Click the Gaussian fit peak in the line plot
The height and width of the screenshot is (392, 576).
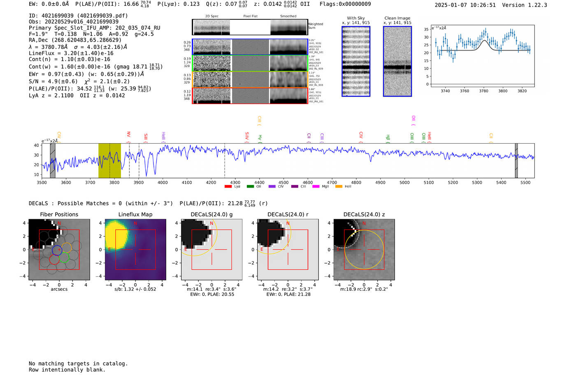pos(485,40)
